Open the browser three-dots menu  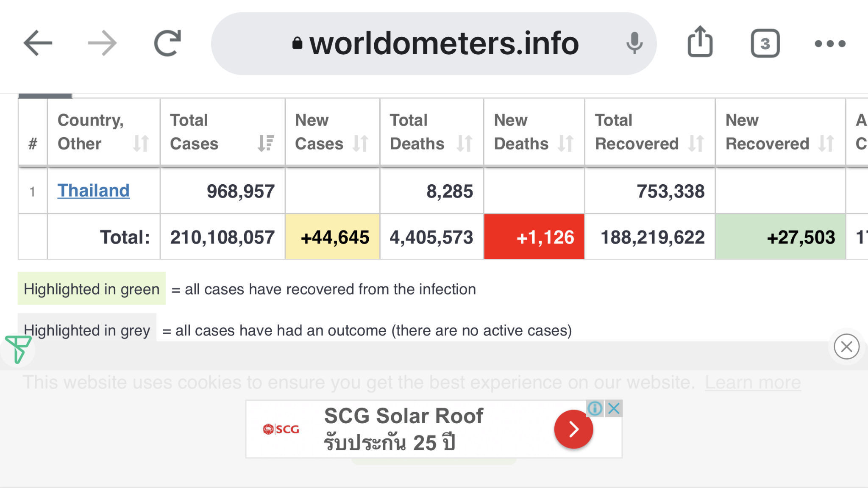[x=830, y=44]
